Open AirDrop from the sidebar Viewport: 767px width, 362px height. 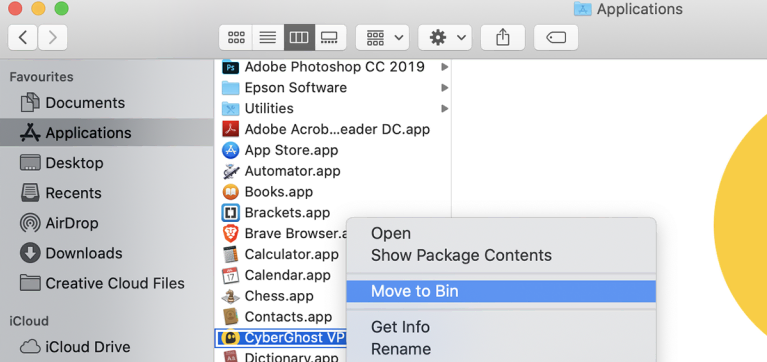(59, 223)
